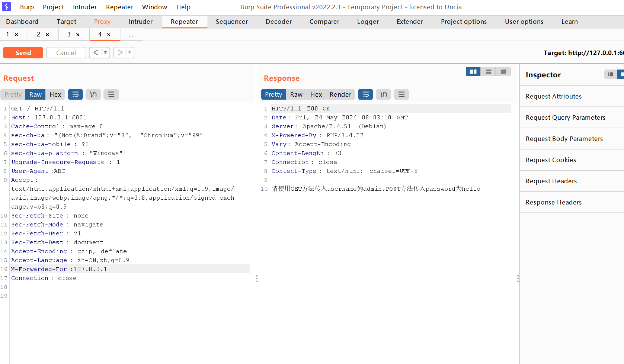
Task: Select combined tabbed layout view icon
Action: tap(503, 72)
